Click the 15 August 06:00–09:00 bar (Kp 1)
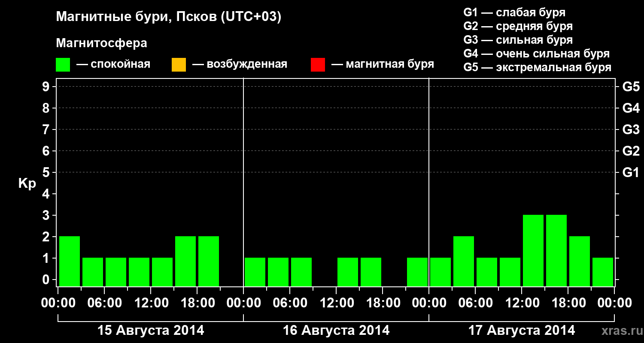Screen dimensions: 644x343 (x=116, y=272)
